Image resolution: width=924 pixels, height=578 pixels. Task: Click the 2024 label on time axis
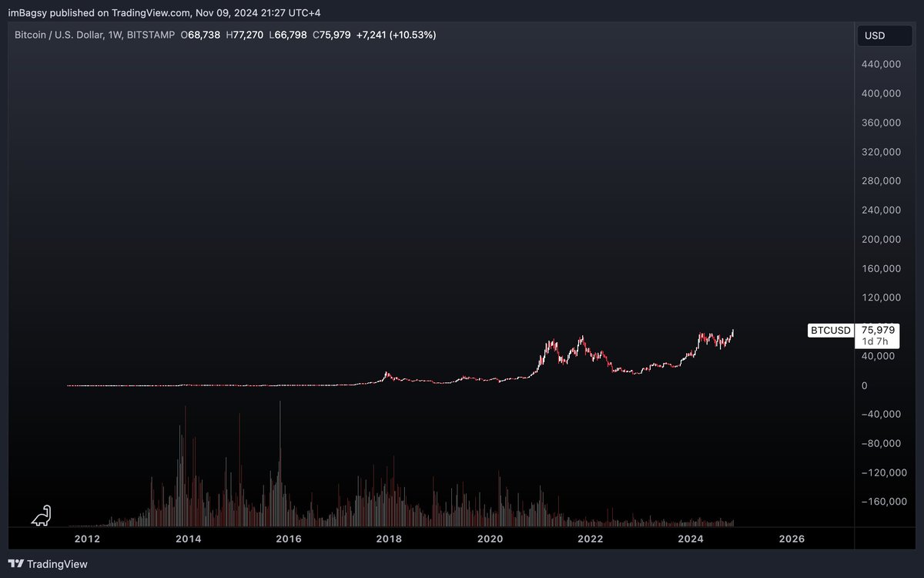tap(691, 539)
